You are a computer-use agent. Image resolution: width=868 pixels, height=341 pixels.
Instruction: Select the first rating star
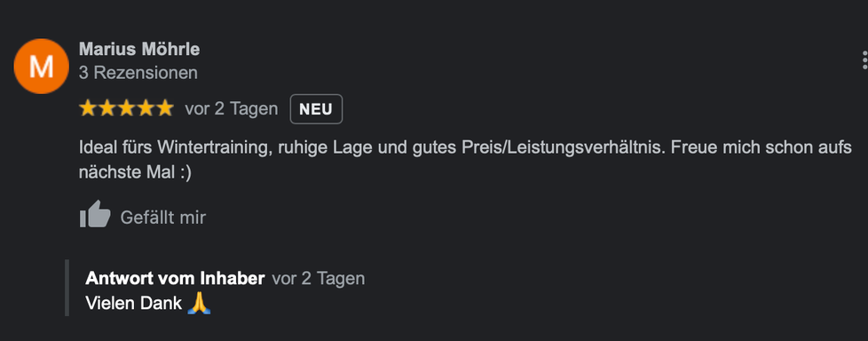(88, 108)
